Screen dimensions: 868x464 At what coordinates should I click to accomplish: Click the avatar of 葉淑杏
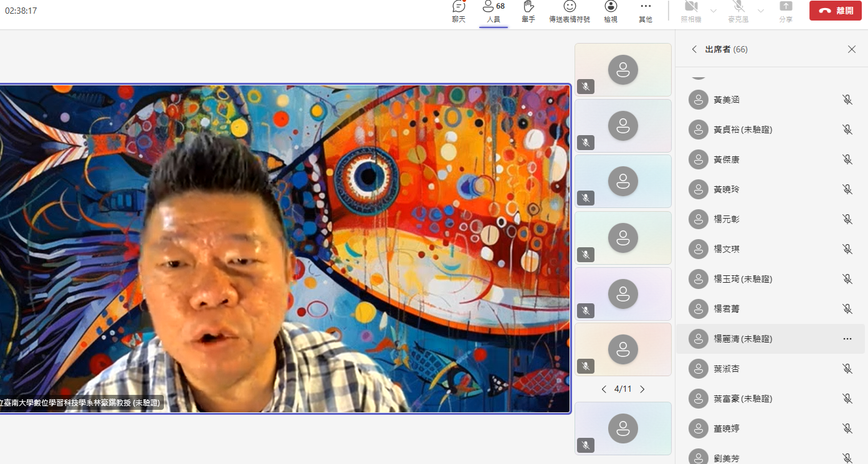pos(699,369)
